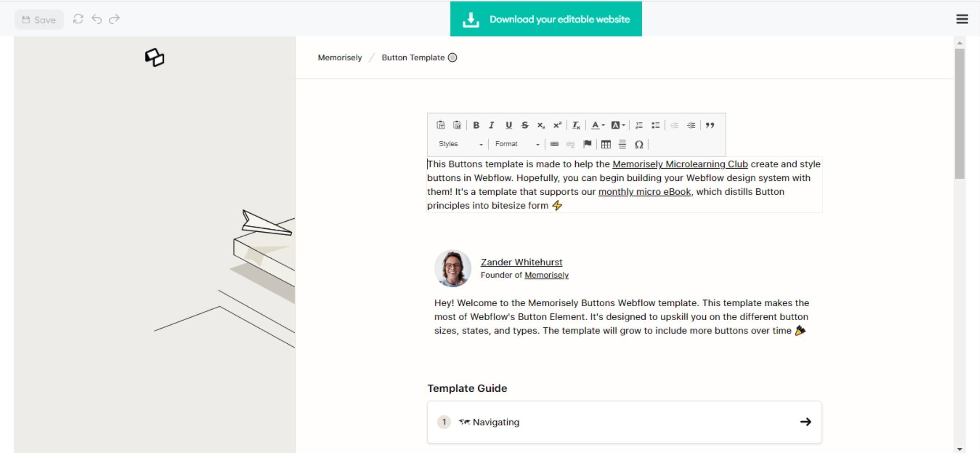Insert a table
The height and width of the screenshot is (453, 980).
coord(606,144)
